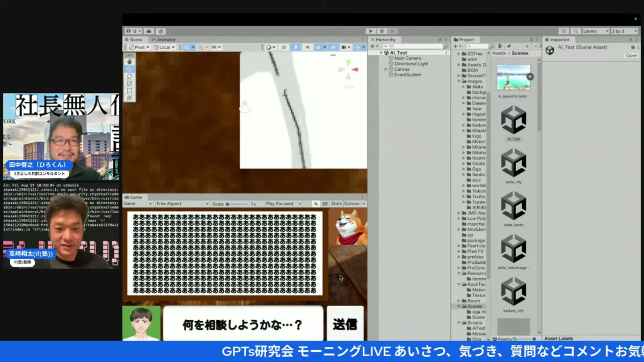
Task: Open the Layers dropdown
Action: coord(596,32)
